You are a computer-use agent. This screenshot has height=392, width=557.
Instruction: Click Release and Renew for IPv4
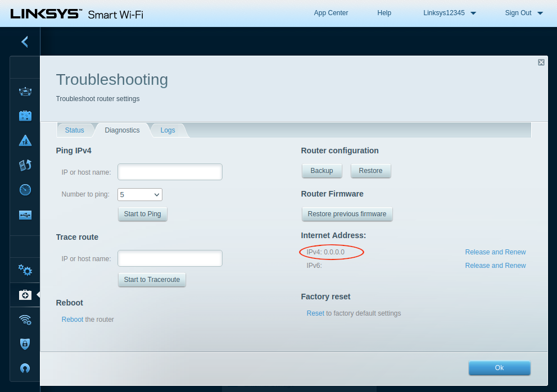495,252
